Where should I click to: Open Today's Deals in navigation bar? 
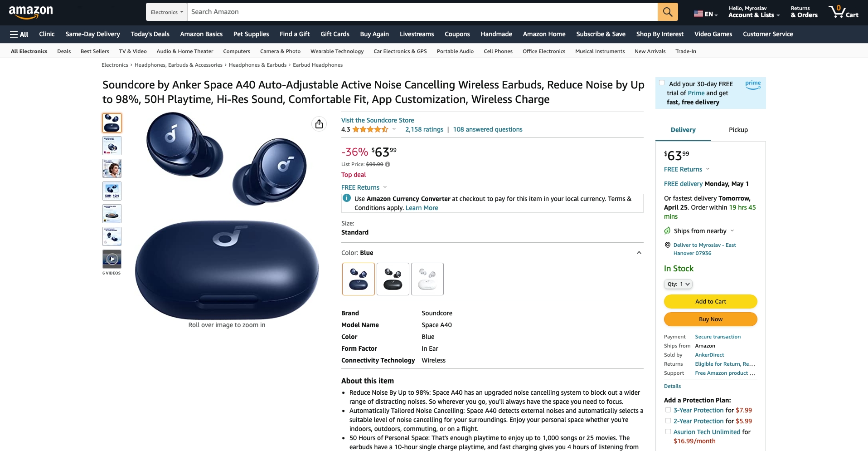coord(150,34)
